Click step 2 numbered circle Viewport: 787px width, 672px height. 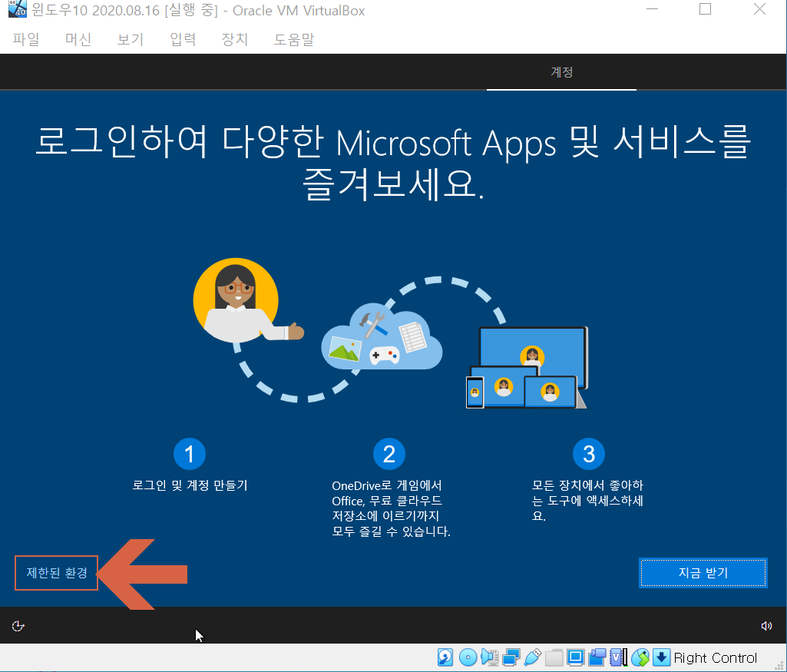389,454
